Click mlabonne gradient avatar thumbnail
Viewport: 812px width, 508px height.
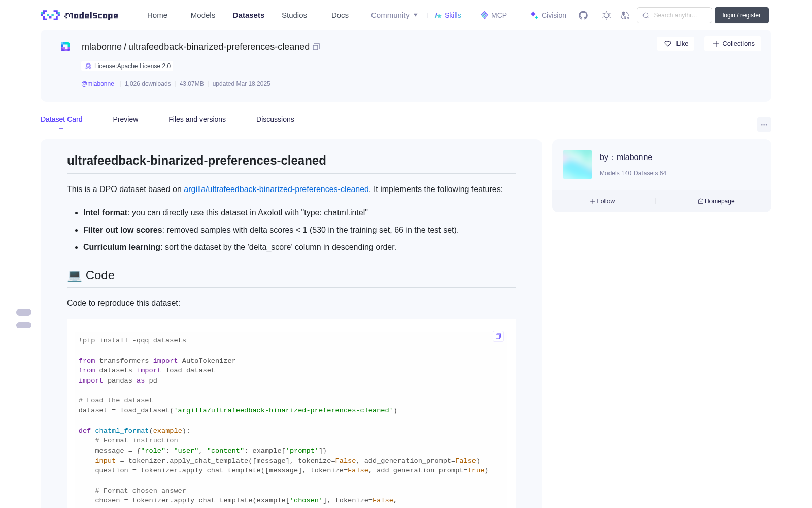578,165
